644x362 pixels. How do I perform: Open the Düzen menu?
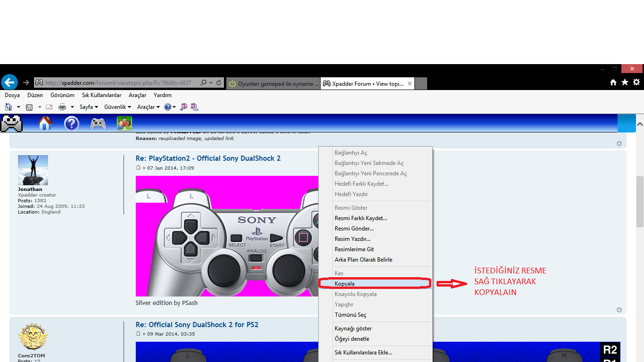(x=35, y=95)
